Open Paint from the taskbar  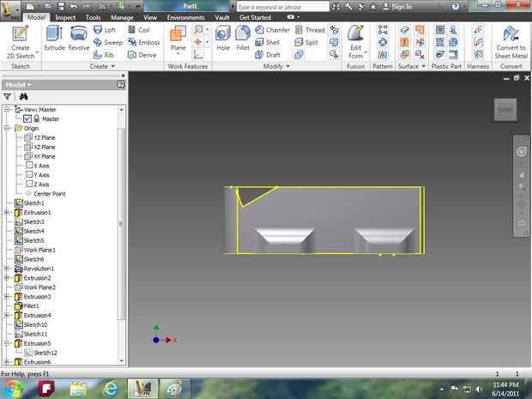[x=175, y=389]
